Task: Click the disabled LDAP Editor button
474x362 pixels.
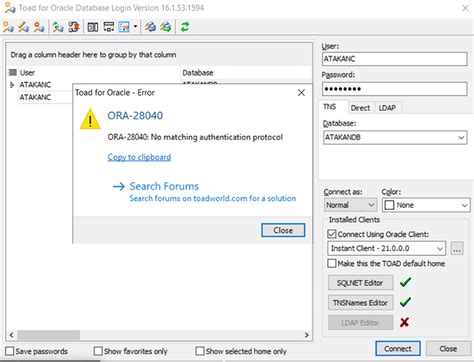Action: pos(360,323)
